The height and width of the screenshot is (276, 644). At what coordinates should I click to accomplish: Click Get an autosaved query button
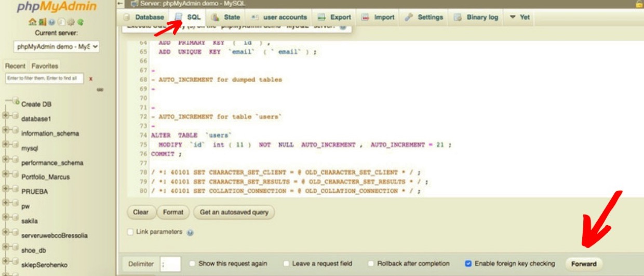(x=234, y=212)
